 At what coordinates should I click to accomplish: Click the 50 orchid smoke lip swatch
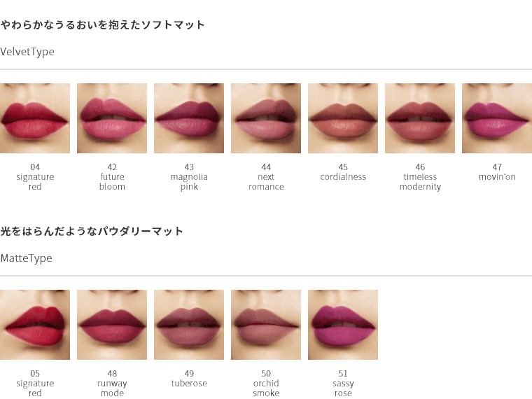pyautogui.click(x=266, y=325)
